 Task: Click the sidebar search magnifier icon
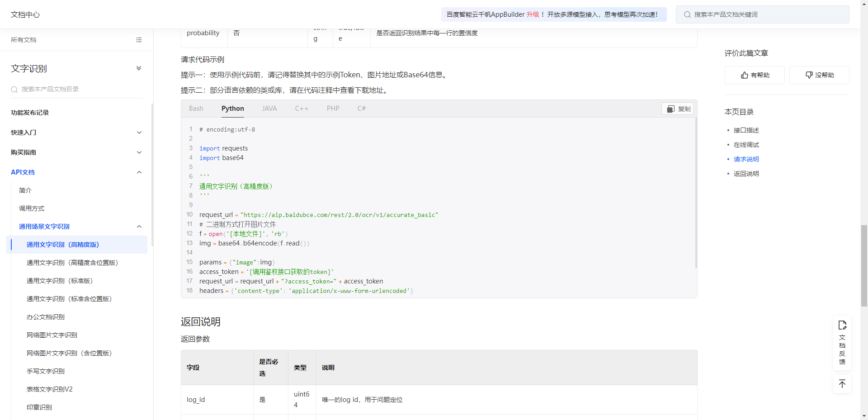(x=14, y=90)
